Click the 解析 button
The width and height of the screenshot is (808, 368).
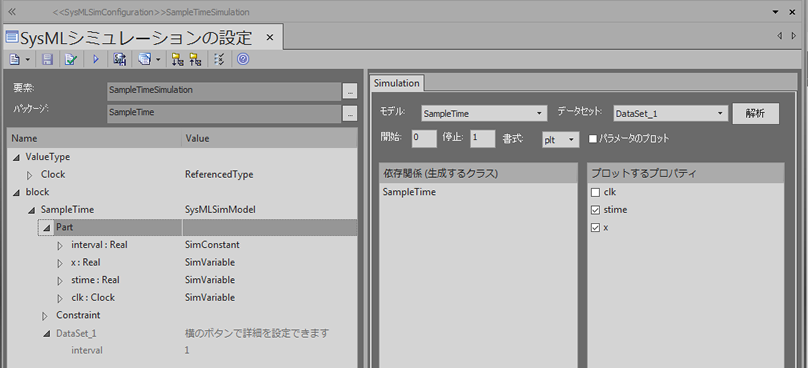(x=755, y=114)
